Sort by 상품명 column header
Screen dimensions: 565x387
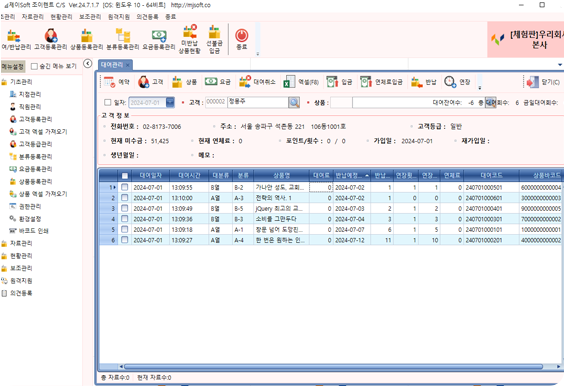click(x=281, y=175)
